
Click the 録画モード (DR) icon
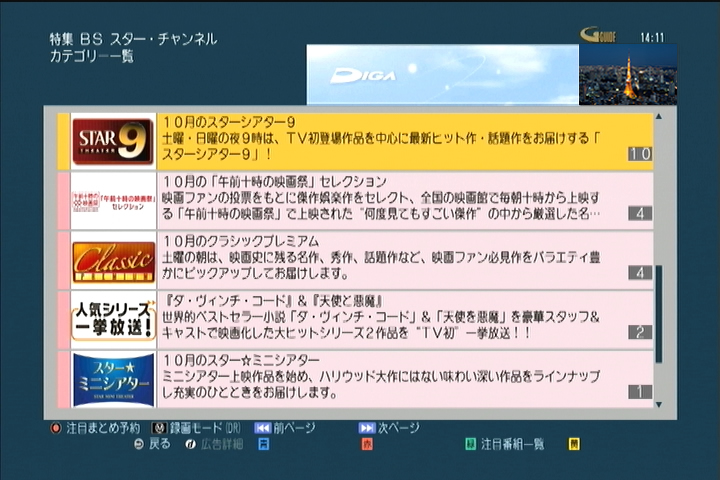coord(158,428)
